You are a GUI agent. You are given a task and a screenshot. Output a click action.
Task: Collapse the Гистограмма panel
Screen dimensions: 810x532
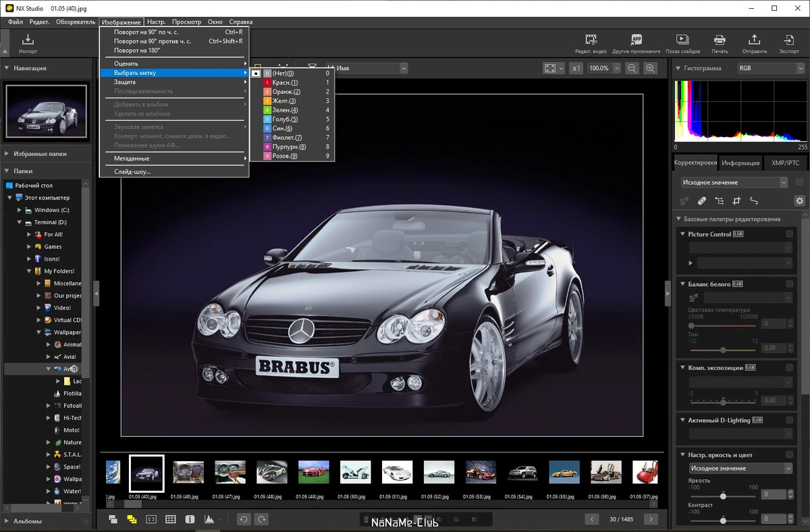(x=677, y=68)
